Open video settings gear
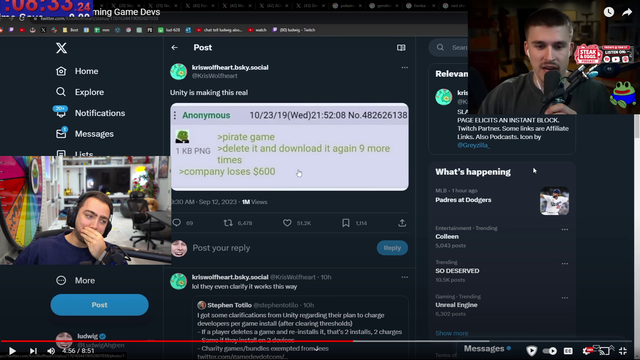This screenshot has height=360, width=640. (587, 351)
